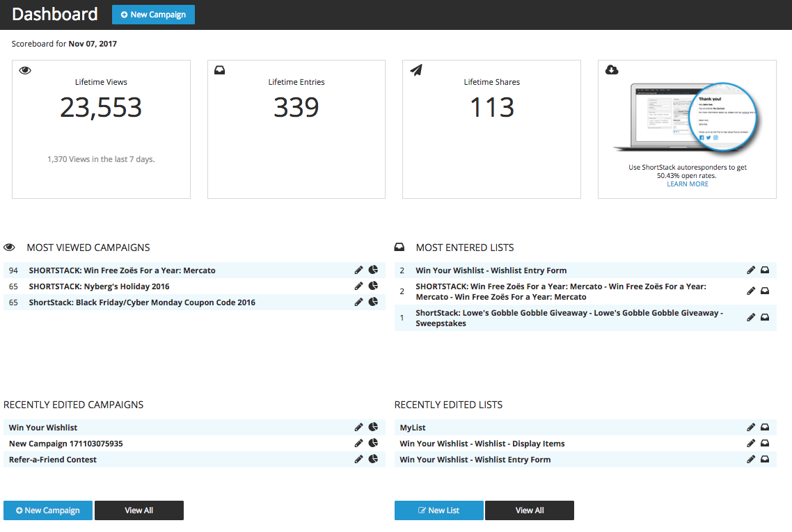Image resolution: width=792 pixels, height=532 pixels.
Task: Click New Campaign button in header
Action: pos(153,15)
